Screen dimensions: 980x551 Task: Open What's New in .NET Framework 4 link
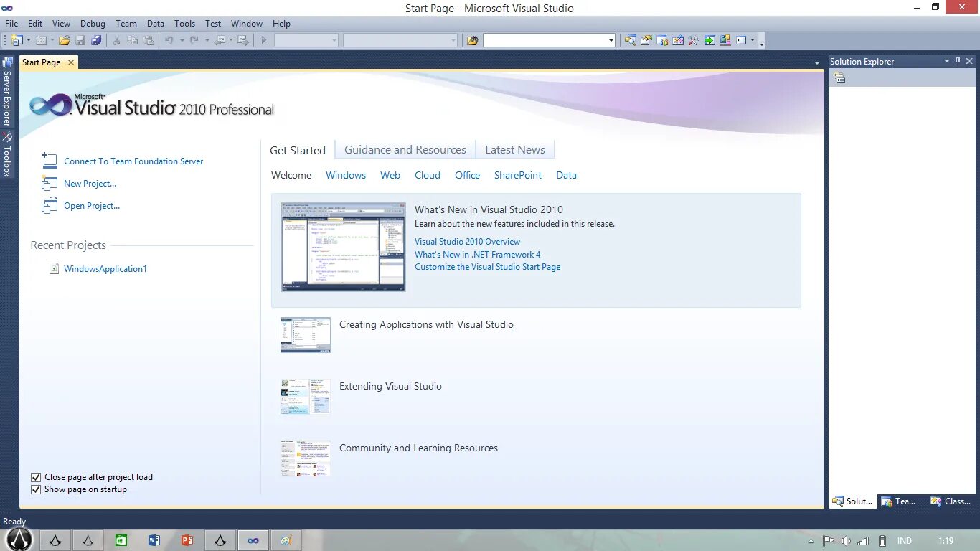pyautogui.click(x=478, y=254)
